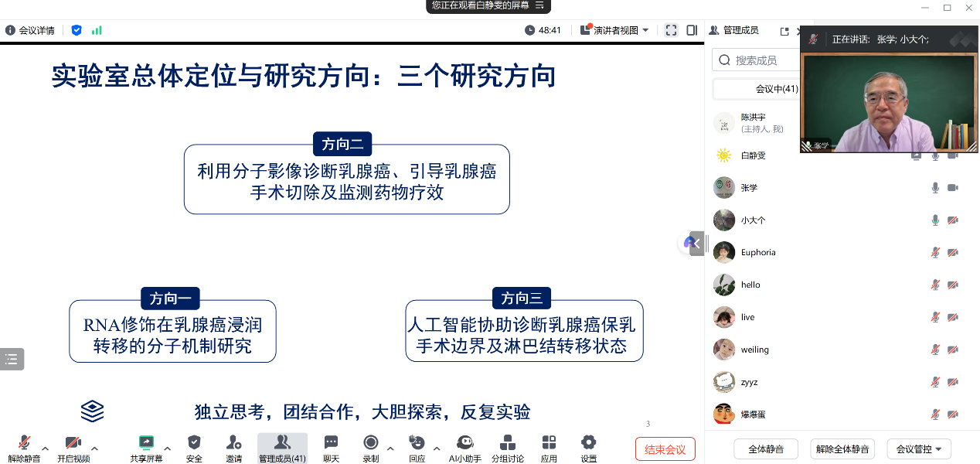
Task: Expand the arrow next to 开启视频
Action: [95, 448]
